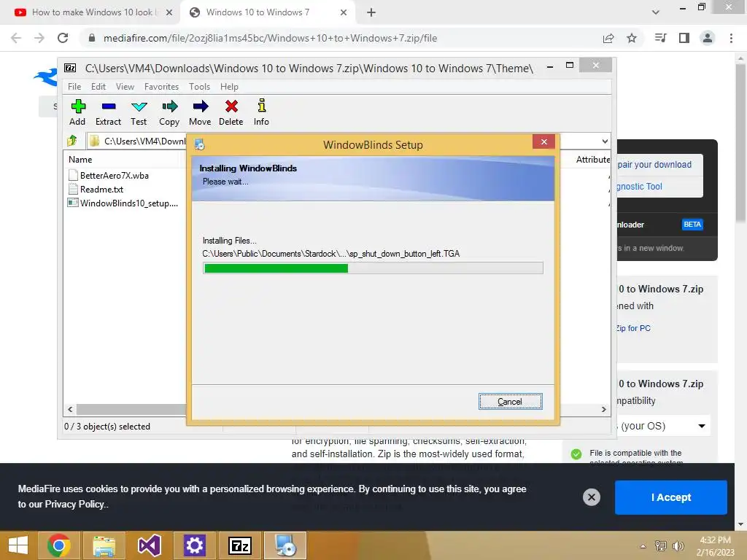
Task: Select the Test icon in 7-Zip toolbar
Action: (x=139, y=112)
